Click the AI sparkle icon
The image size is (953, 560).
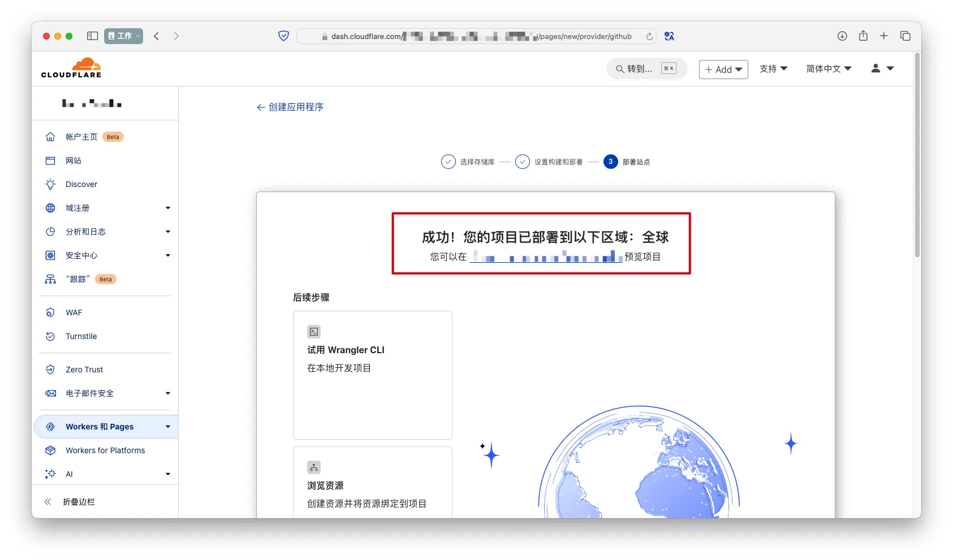coord(50,474)
